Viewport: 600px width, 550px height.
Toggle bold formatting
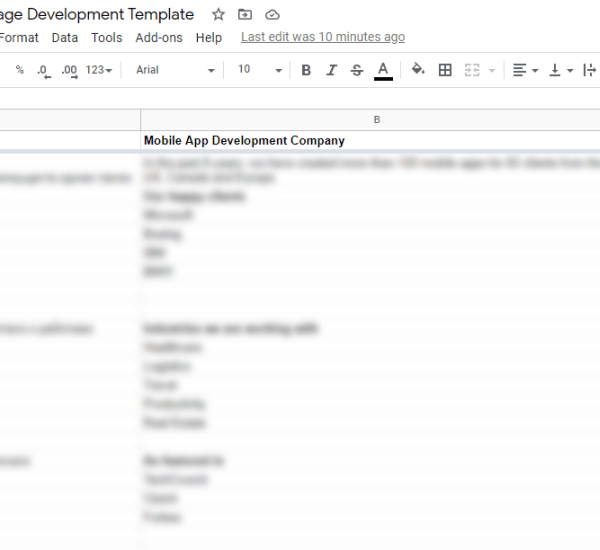306,70
